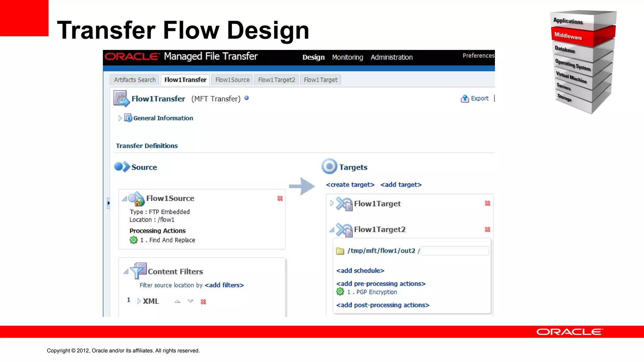Remove Flow1Target with its red X

click(x=487, y=203)
